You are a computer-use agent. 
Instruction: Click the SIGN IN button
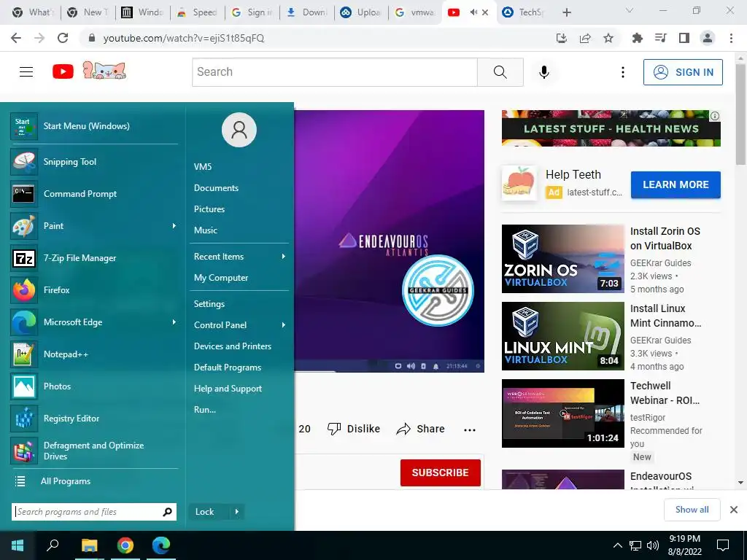pyautogui.click(x=683, y=72)
